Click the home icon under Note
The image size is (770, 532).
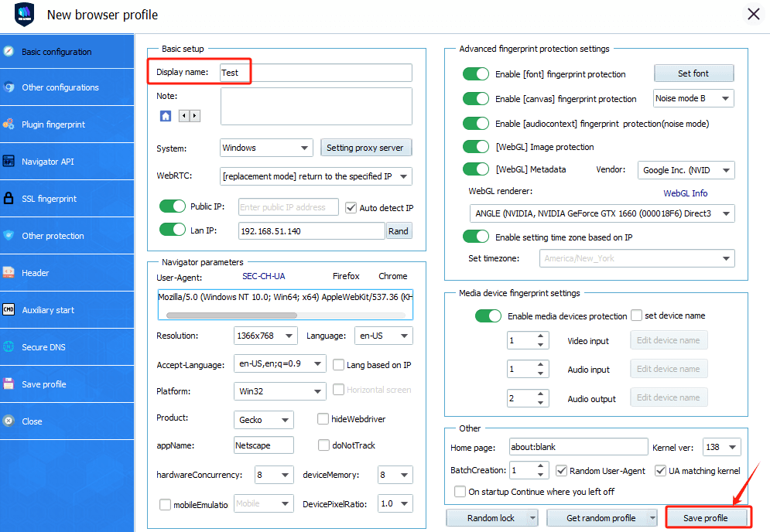click(166, 116)
